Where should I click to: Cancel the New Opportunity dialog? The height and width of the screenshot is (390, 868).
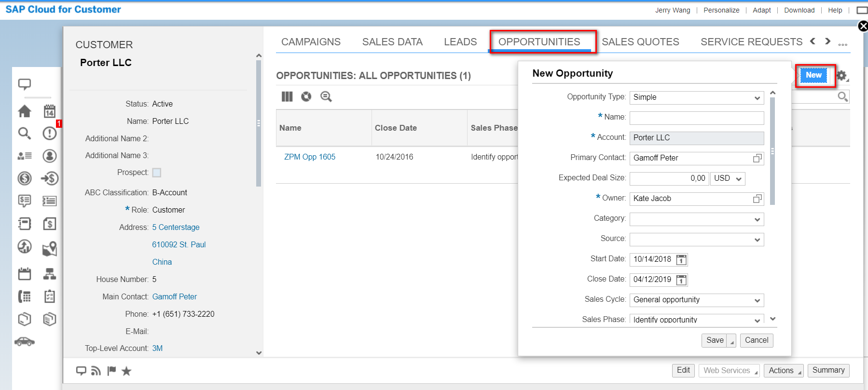point(757,340)
